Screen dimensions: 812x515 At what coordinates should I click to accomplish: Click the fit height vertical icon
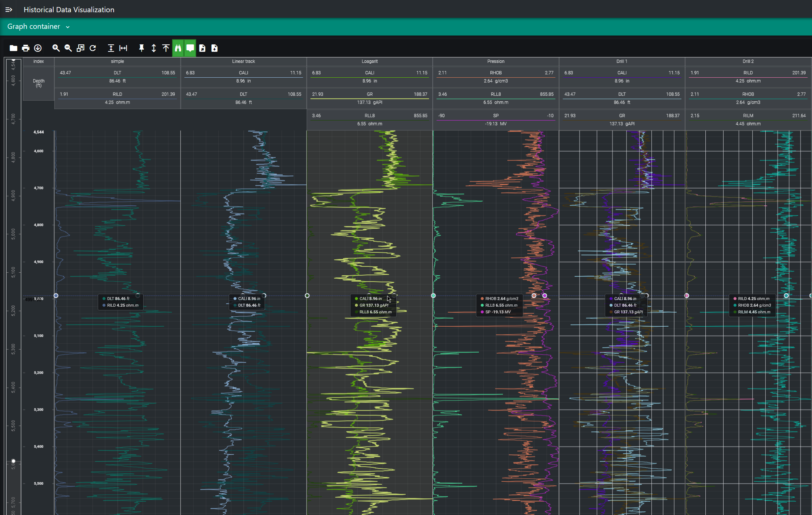(x=111, y=48)
